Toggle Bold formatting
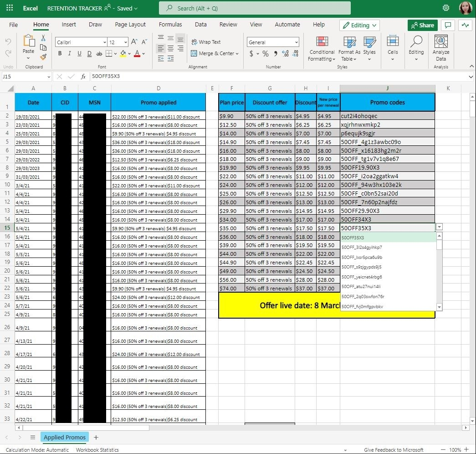Viewport: 476px width, 454px height. 60,53
